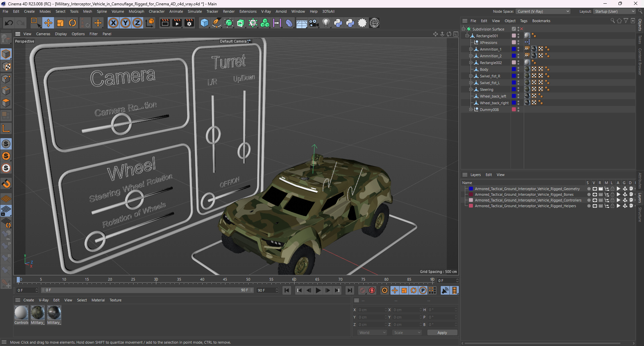Open the Simulate menu
Viewport: 644px width, 346px height.
coord(195,11)
